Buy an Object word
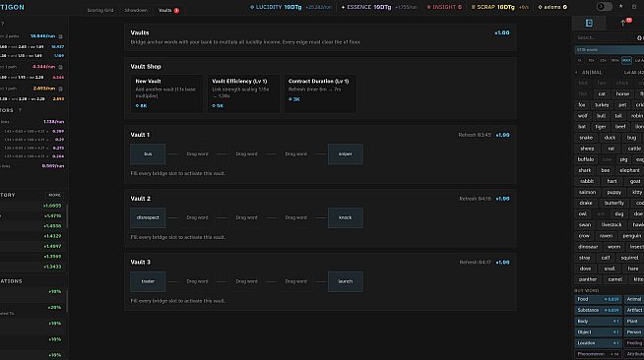The height and width of the screenshot is (360, 644). click(598, 332)
